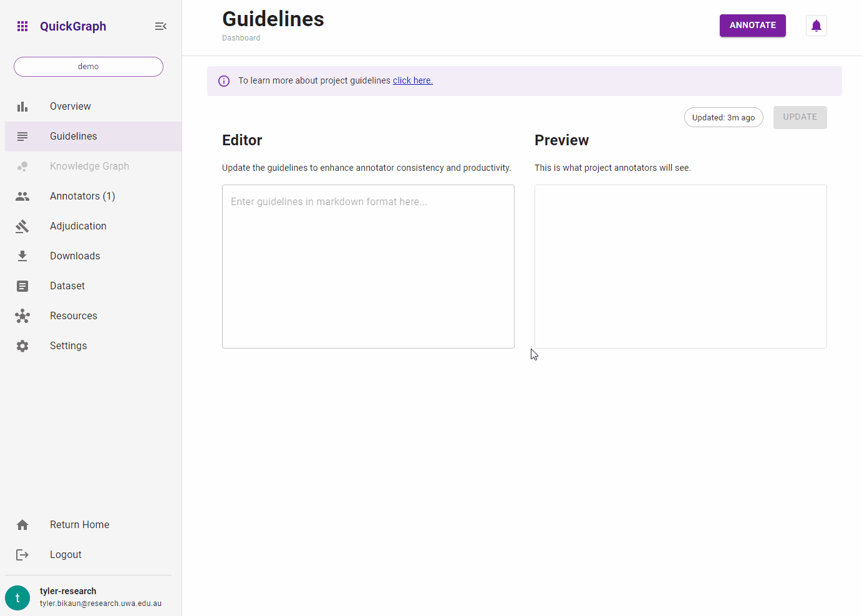
Task: Select the Overview chart icon in sidebar
Action: [x=22, y=106]
